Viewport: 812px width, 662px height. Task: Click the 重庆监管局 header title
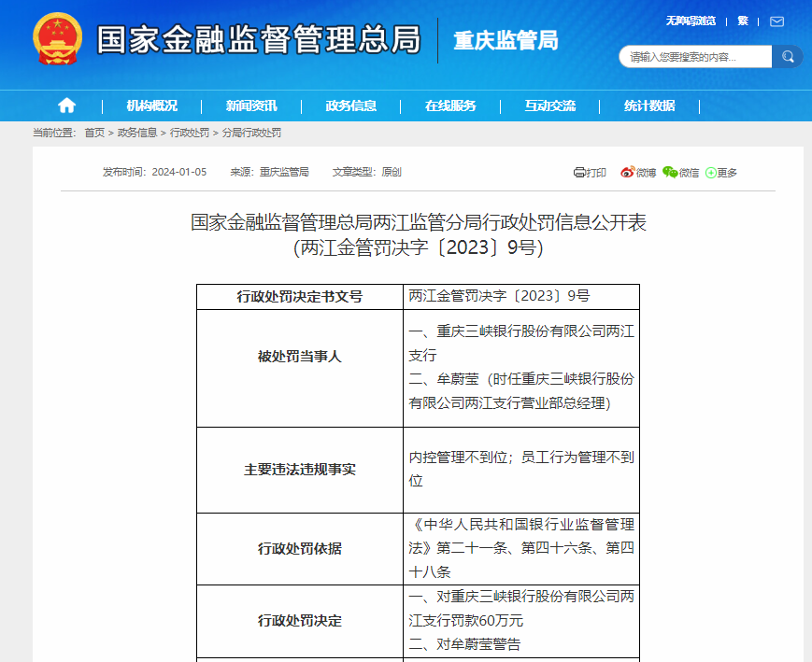tap(506, 40)
